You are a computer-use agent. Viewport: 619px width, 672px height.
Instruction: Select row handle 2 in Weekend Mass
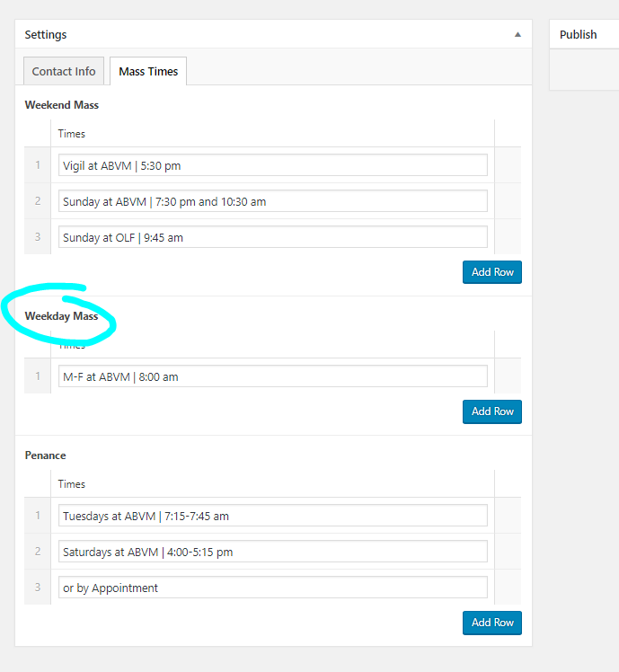(38, 201)
